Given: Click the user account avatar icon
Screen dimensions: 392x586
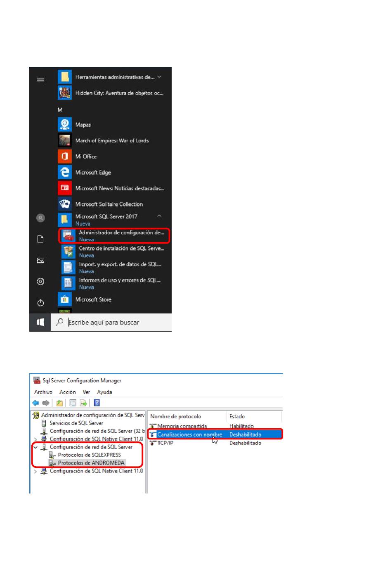Looking at the screenshot, I should 40,218.
